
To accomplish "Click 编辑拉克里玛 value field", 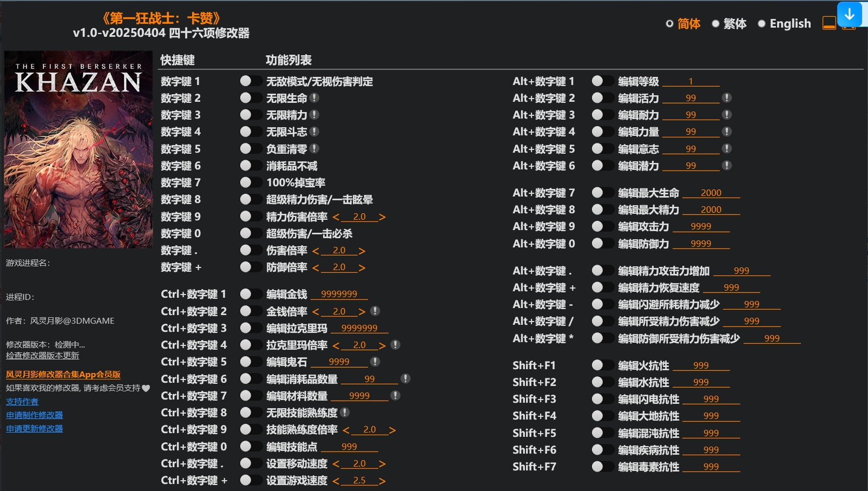I will click(359, 328).
